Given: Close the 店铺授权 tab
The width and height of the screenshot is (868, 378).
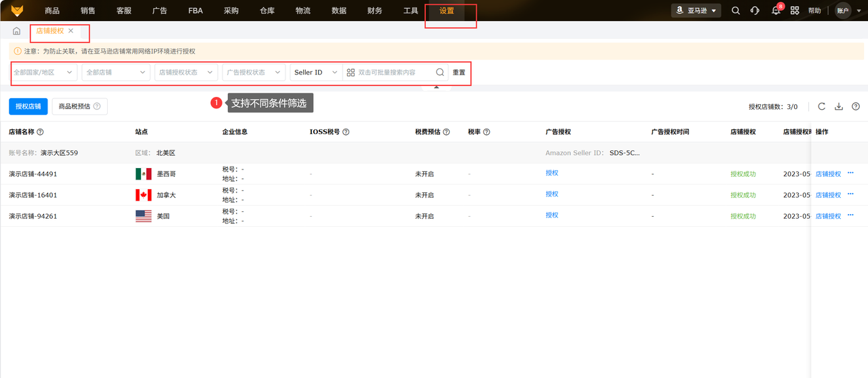Looking at the screenshot, I should pos(71,31).
